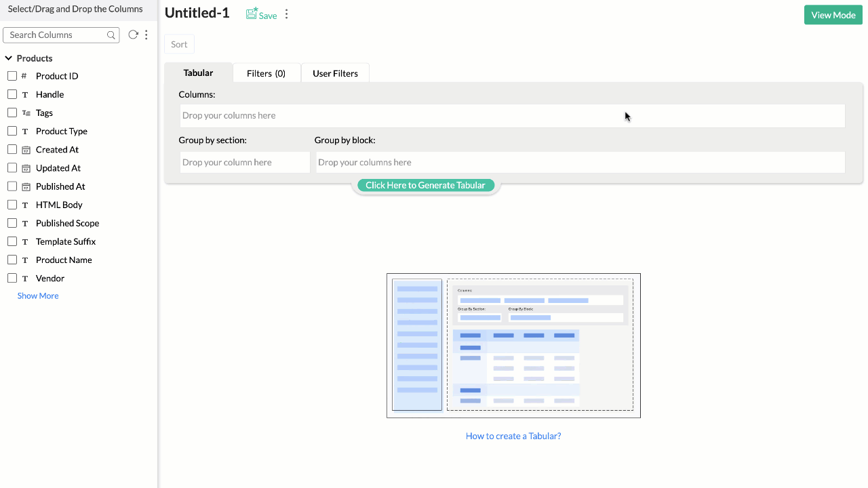This screenshot has height=488, width=868.
Task: Click the refresh columns icon
Action: [133, 35]
